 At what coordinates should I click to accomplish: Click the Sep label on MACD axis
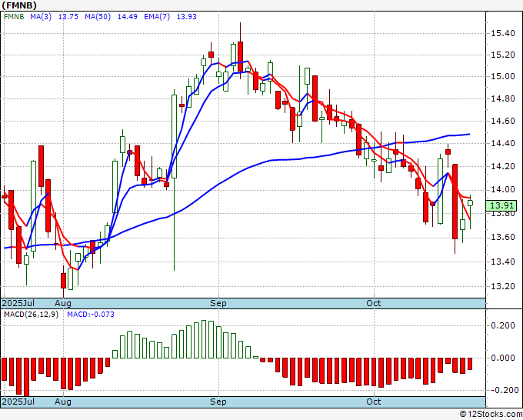218,402
